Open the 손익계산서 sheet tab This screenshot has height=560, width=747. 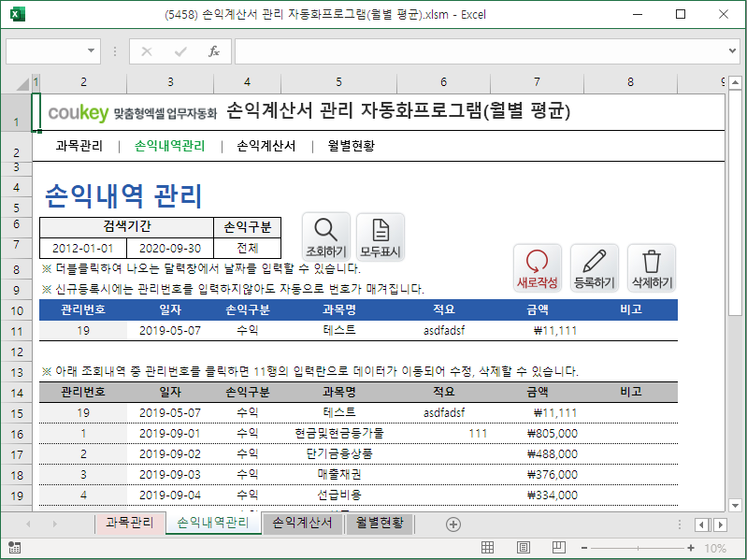click(x=302, y=523)
